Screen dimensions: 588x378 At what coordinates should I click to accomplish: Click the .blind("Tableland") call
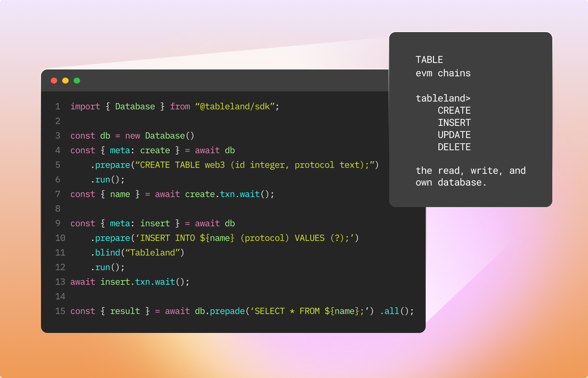click(x=138, y=253)
